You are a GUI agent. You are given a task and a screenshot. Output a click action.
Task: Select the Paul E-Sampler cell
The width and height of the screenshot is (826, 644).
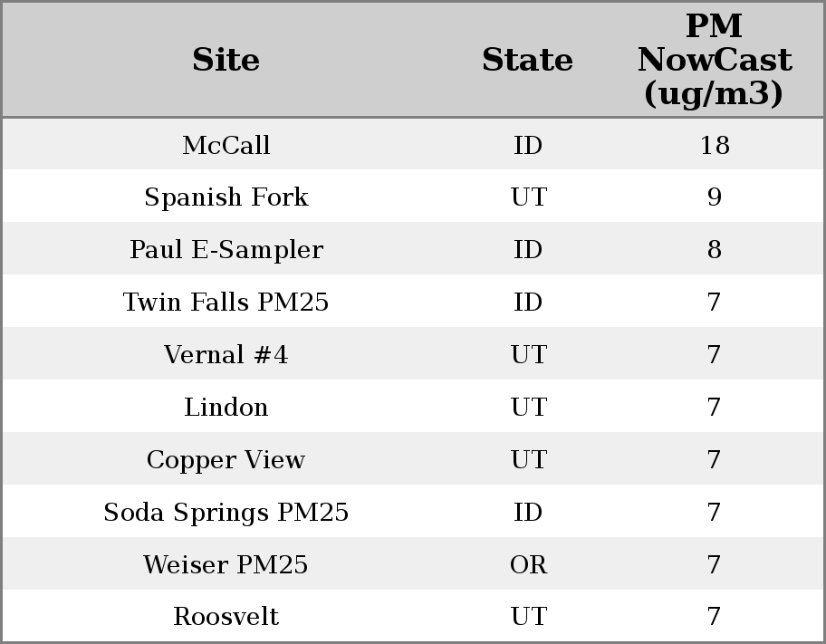(x=226, y=250)
